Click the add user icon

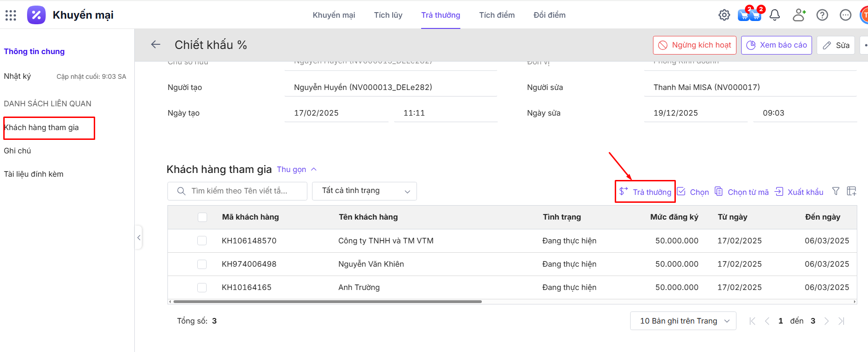pyautogui.click(x=799, y=15)
